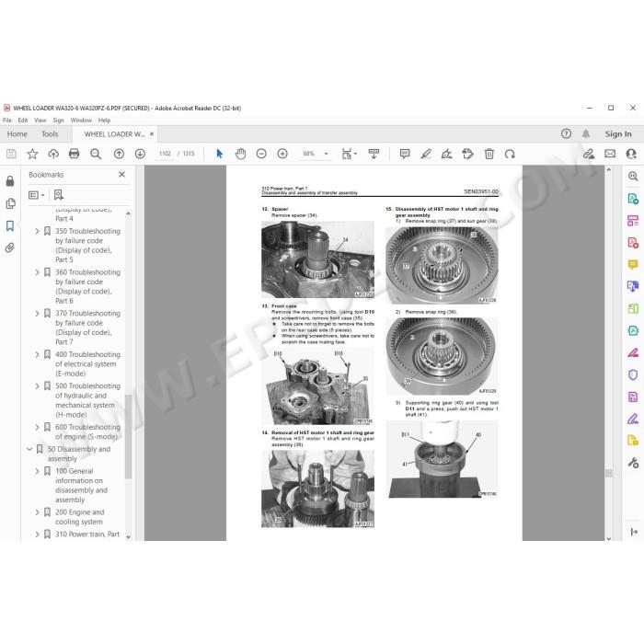The width and height of the screenshot is (644, 644).
Task: Open 400 Troubleshooting of electrical system bookmark
Action: click(88, 364)
